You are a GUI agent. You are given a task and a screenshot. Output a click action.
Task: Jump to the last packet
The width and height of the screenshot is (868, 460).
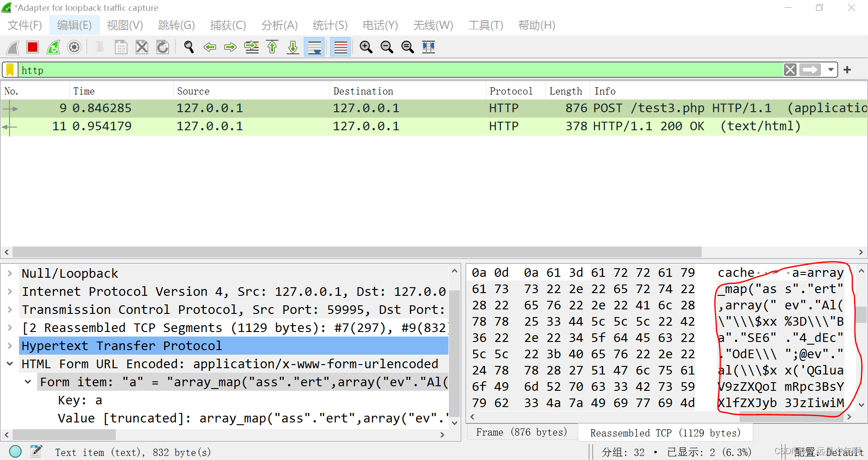293,47
